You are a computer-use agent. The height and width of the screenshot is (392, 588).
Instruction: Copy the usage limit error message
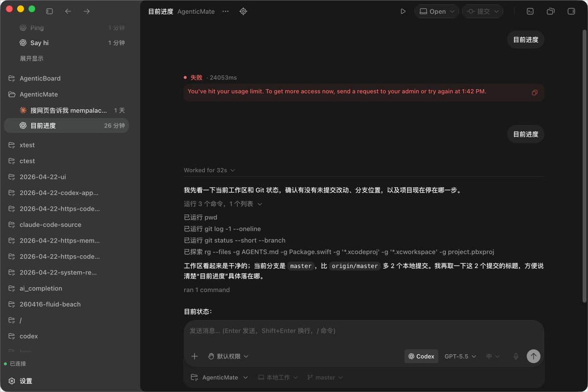pyautogui.click(x=535, y=93)
